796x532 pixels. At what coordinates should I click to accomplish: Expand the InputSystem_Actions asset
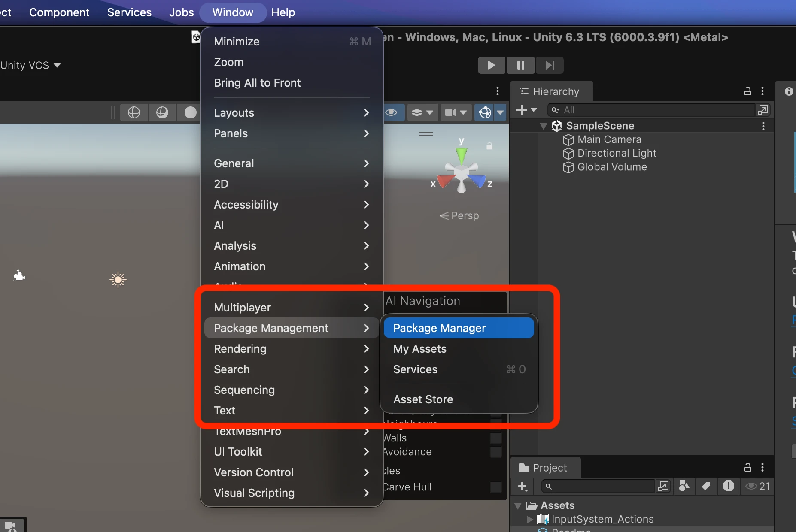(529, 520)
